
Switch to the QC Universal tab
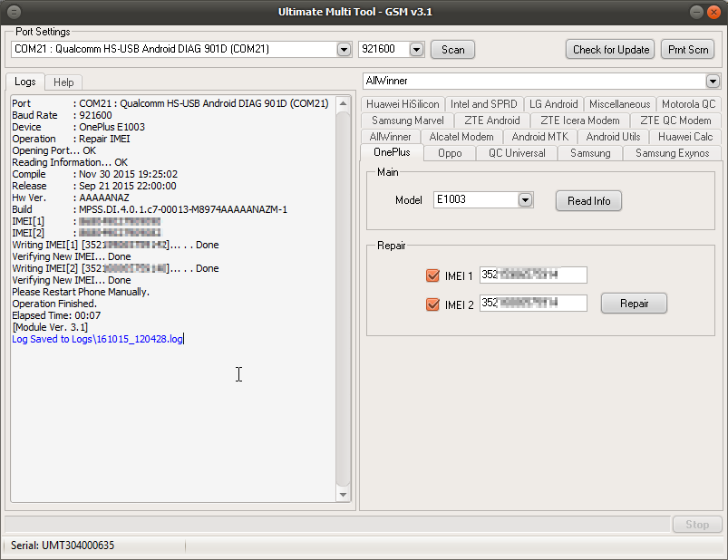517,153
